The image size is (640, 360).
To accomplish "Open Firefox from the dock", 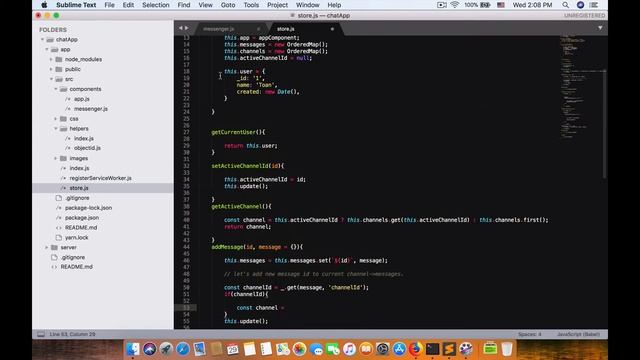I will coord(416,349).
